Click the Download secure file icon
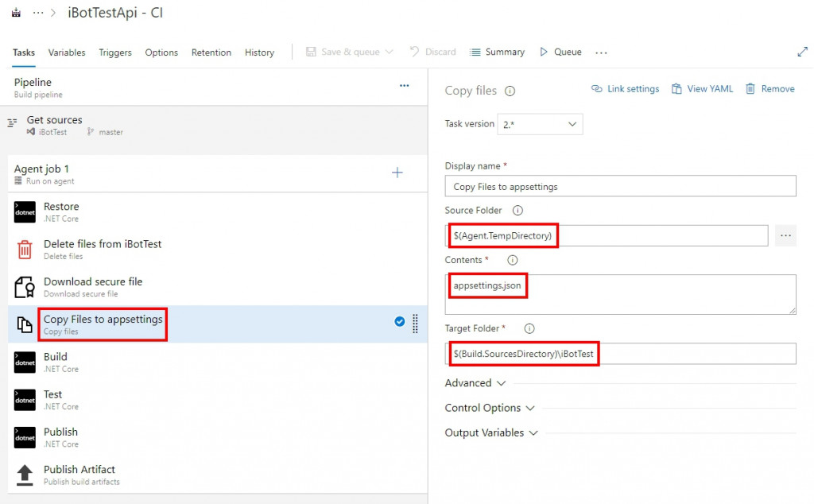814x504 pixels. point(25,287)
